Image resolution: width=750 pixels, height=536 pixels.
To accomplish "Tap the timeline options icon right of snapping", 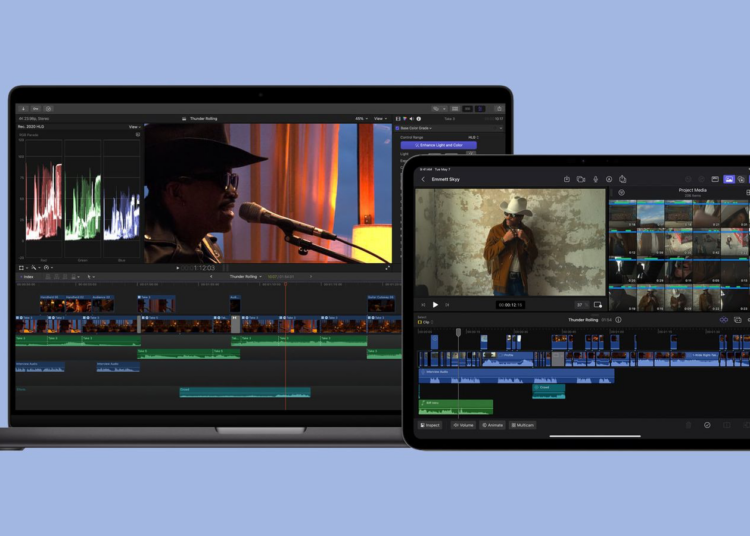I will coord(738,319).
